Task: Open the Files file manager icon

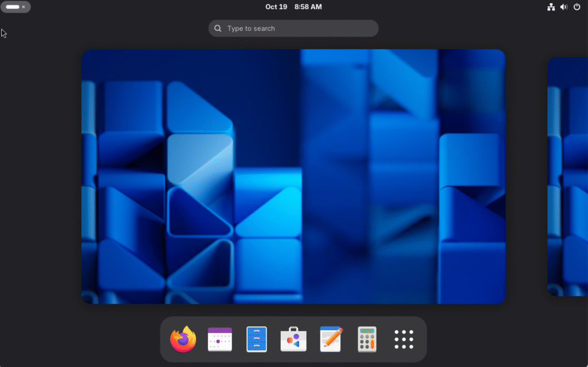Action: (257, 339)
